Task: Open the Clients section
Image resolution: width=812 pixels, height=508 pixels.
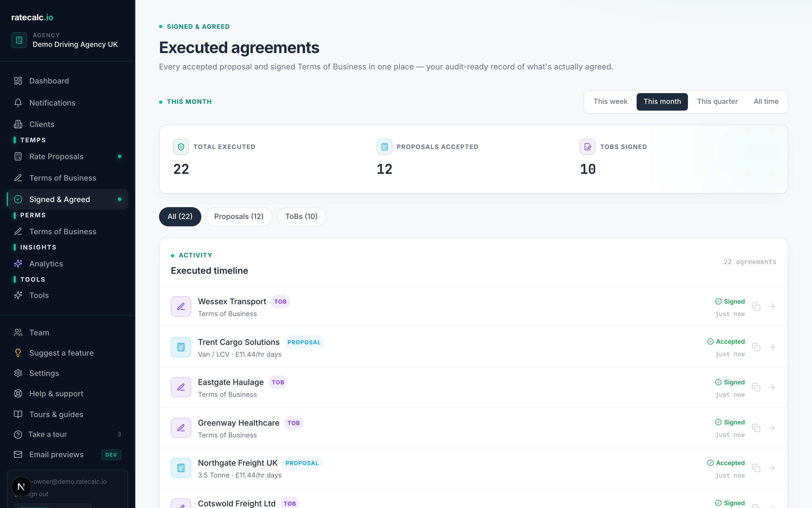Action: pyautogui.click(x=67, y=124)
